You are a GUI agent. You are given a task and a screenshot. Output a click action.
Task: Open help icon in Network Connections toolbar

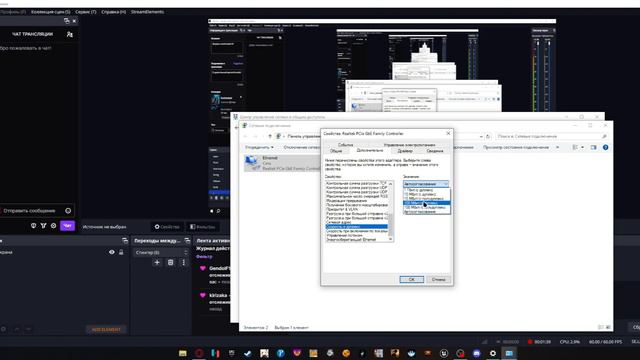(606, 147)
